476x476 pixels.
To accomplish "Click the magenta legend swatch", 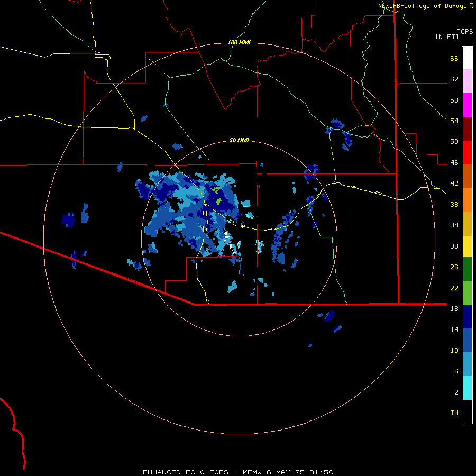I will (x=467, y=105).
